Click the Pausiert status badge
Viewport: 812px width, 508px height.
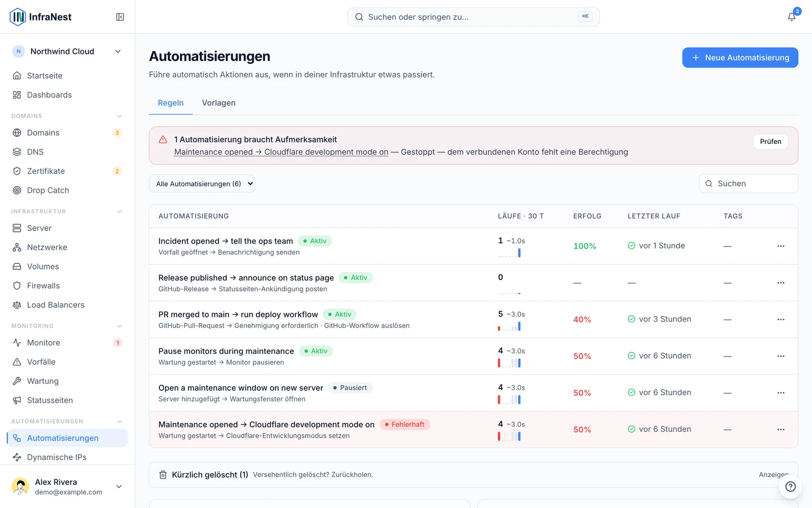(x=350, y=388)
